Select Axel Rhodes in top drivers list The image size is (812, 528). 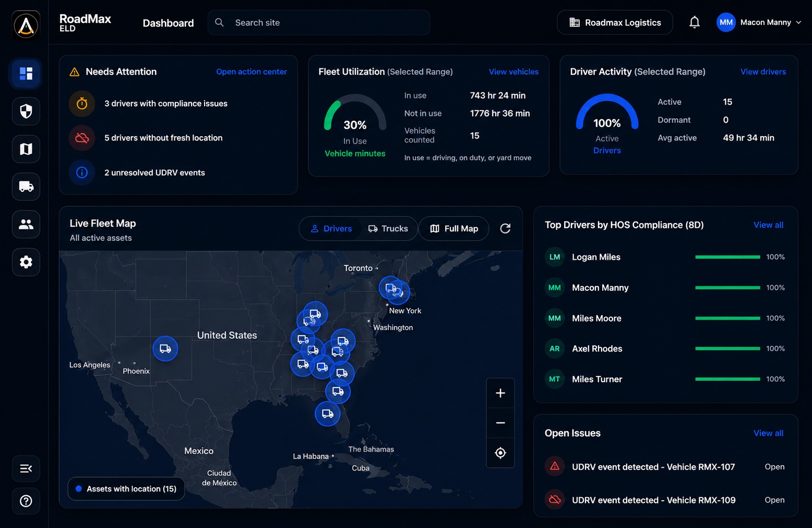[597, 348]
